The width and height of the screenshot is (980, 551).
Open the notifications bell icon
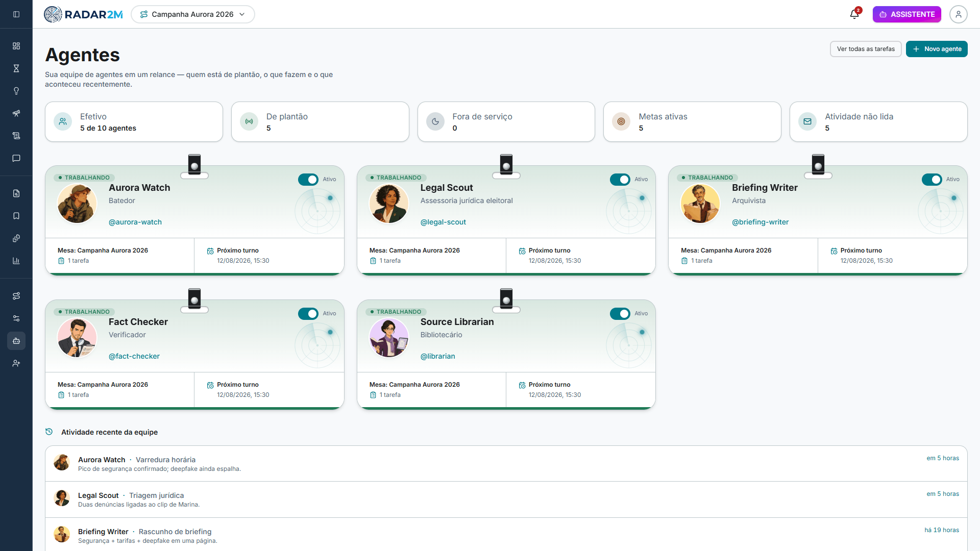[854, 14]
